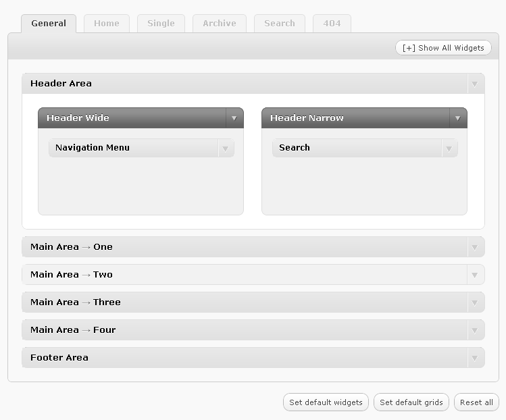Click the Main Area → One label
Image resolution: width=506 pixels, height=420 pixels.
coord(72,246)
